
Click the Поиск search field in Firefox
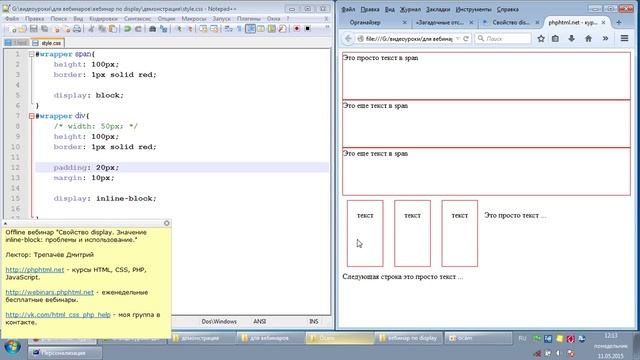click(504, 38)
